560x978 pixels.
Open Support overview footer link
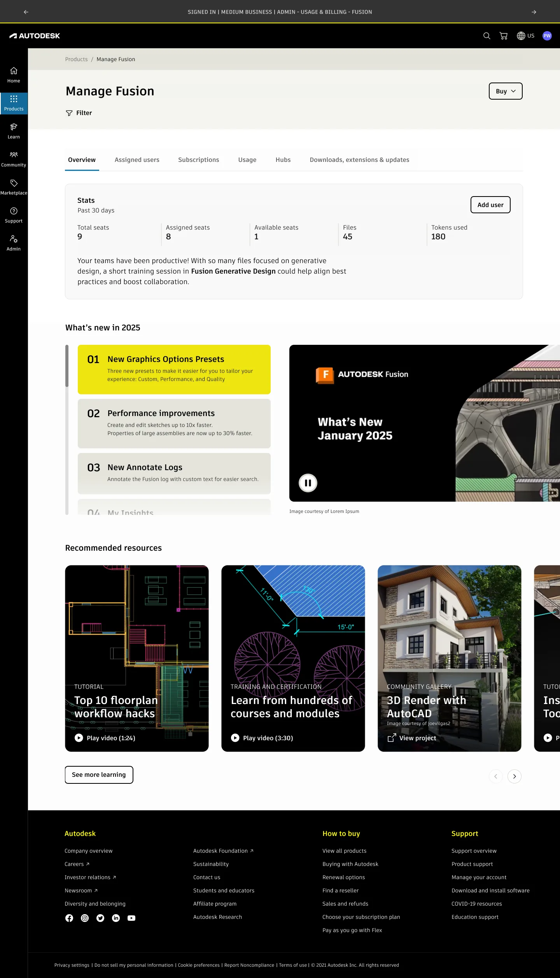[x=474, y=851]
